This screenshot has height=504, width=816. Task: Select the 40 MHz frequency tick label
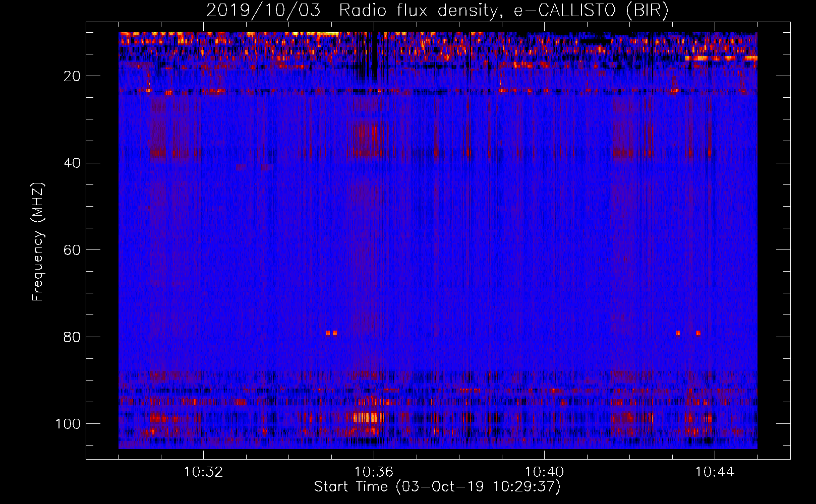point(72,163)
